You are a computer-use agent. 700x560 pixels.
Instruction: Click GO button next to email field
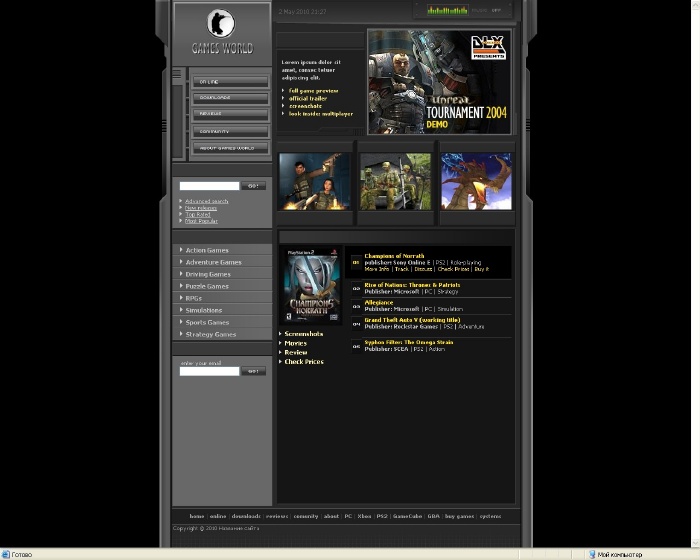[254, 371]
